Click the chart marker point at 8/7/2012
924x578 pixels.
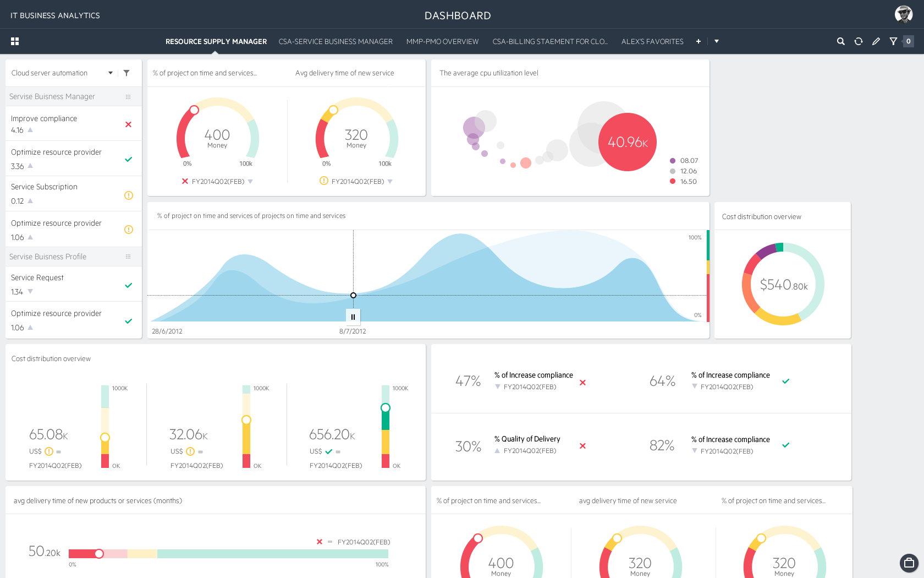[353, 296]
